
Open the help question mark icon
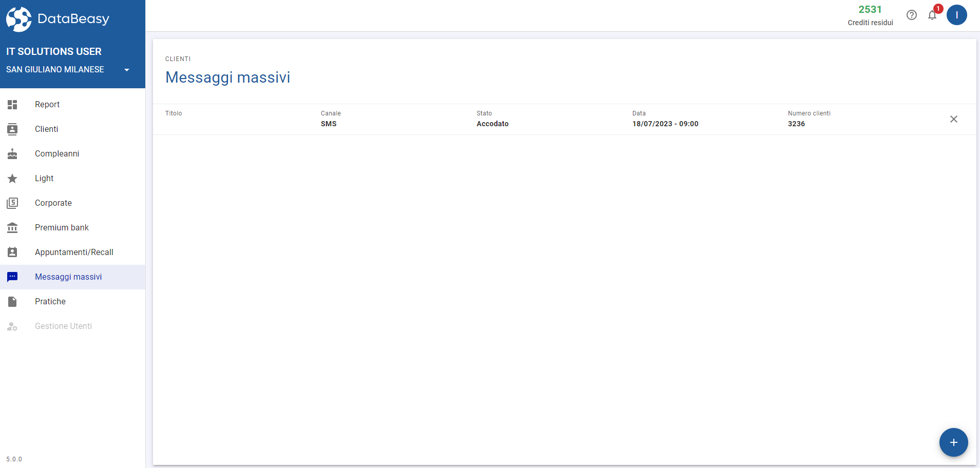point(911,15)
